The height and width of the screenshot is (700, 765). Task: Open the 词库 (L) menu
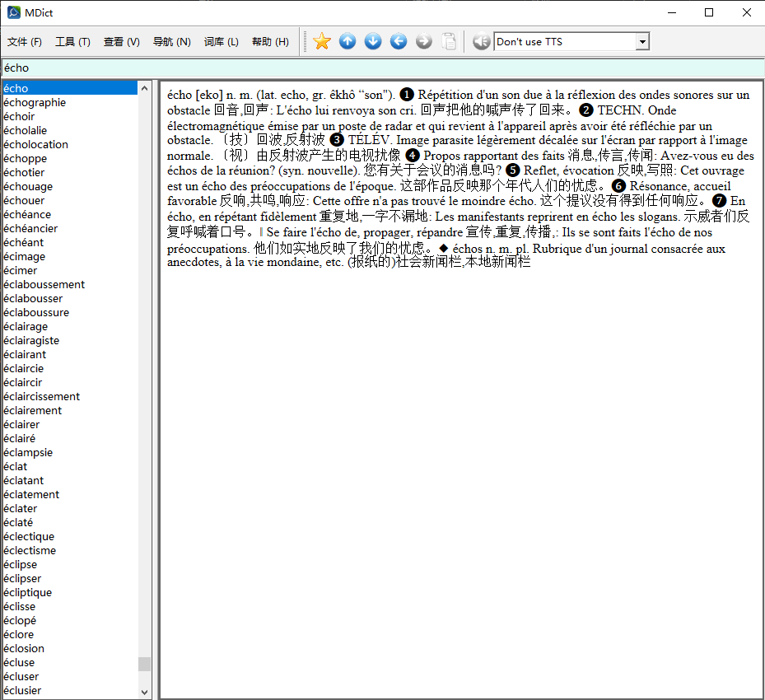(x=221, y=42)
